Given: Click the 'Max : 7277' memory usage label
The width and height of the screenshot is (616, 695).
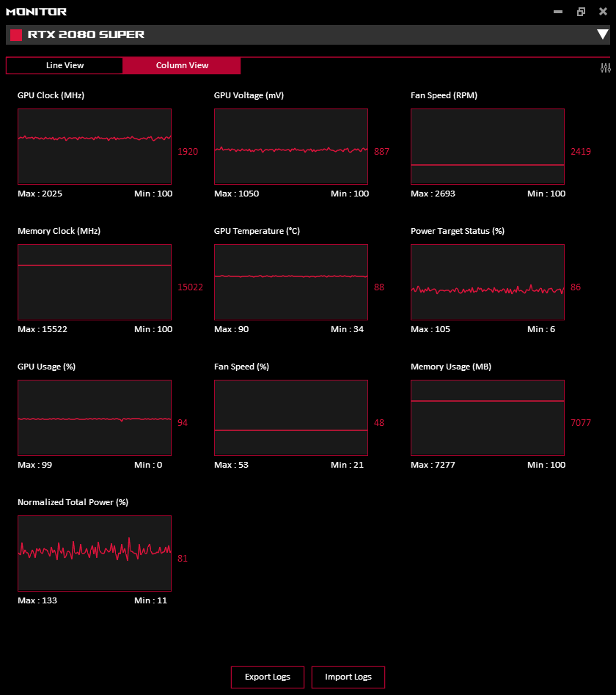Looking at the screenshot, I should pyautogui.click(x=433, y=465).
